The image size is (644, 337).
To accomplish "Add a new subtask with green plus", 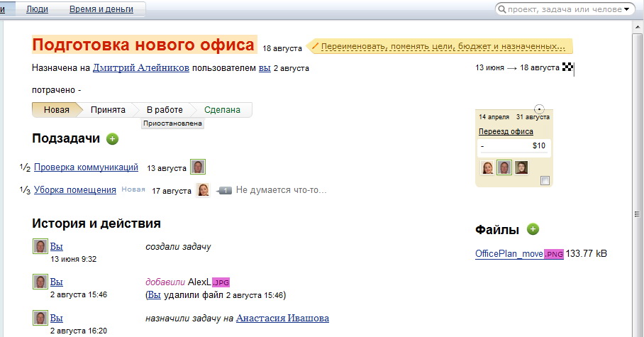I will [112, 139].
